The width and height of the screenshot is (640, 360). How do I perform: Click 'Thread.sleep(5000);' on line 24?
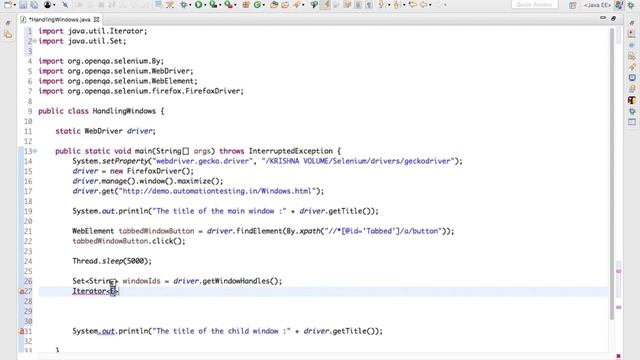tap(112, 261)
